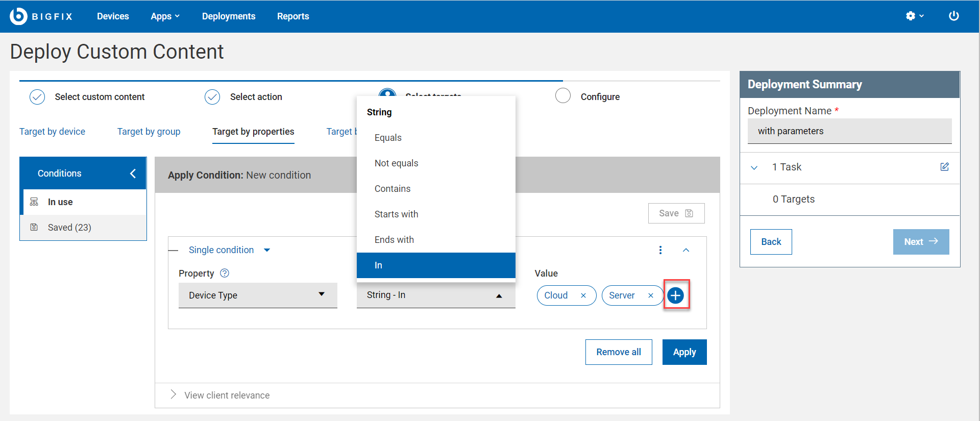Viewport: 980px width, 421px height.
Task: Expand View client relevance section
Action: (x=174, y=395)
